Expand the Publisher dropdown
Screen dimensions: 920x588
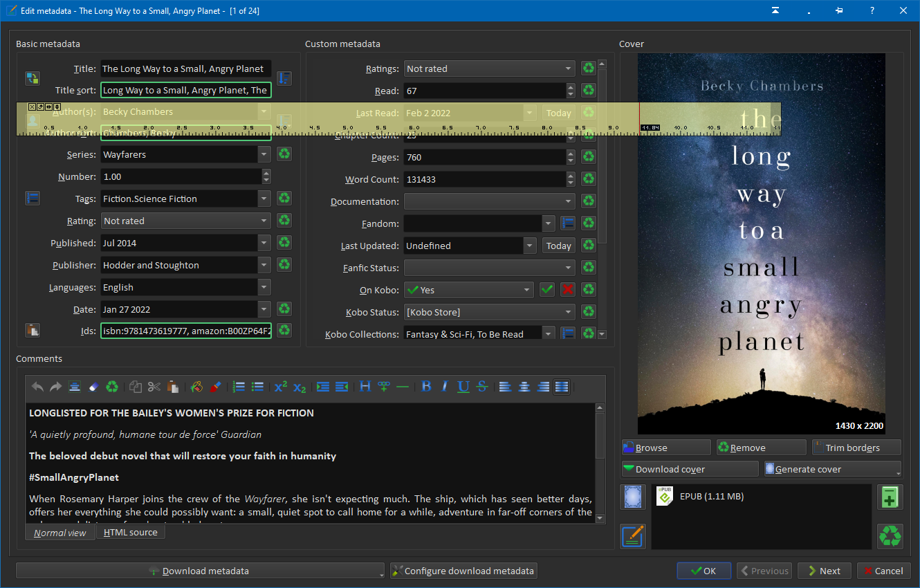click(264, 265)
